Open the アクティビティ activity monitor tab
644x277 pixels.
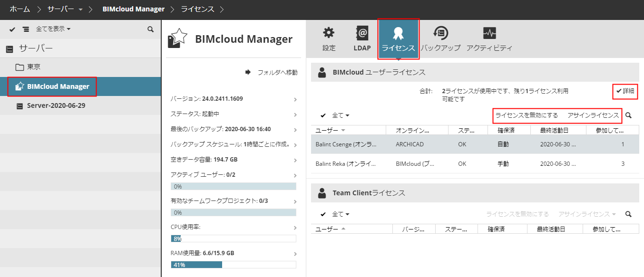tap(489, 39)
